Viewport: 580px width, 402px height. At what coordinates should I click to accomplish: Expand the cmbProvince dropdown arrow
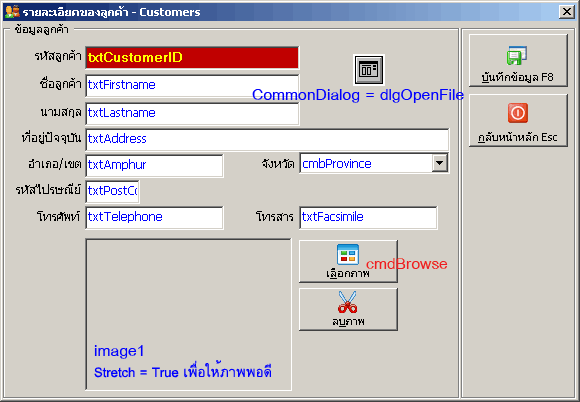click(439, 163)
